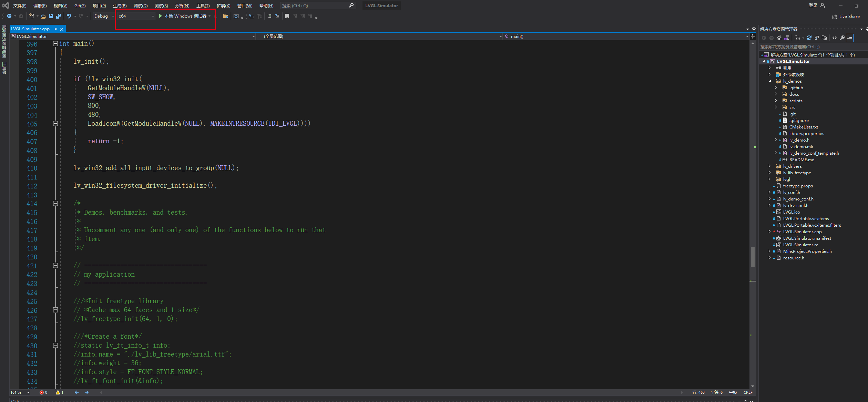The width and height of the screenshot is (868, 402).
Task: Open the 调试(D) menu
Action: (x=140, y=6)
